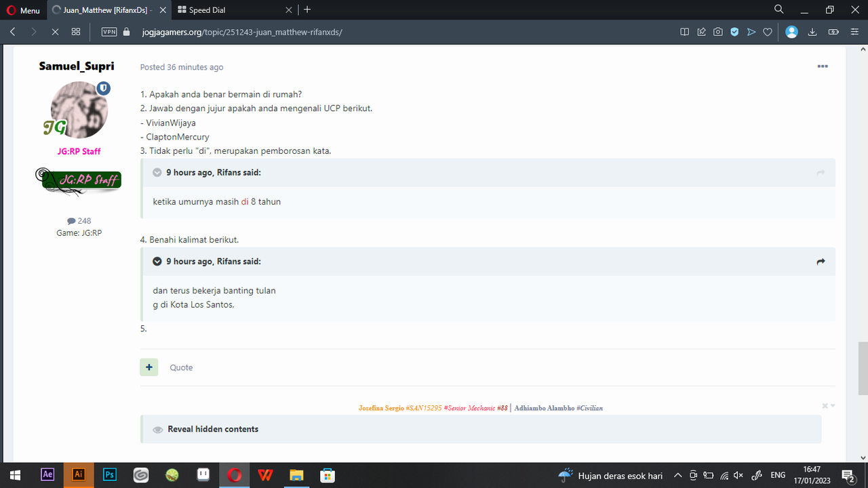The height and width of the screenshot is (488, 868).
Task: Click the Quote button
Action: click(181, 367)
